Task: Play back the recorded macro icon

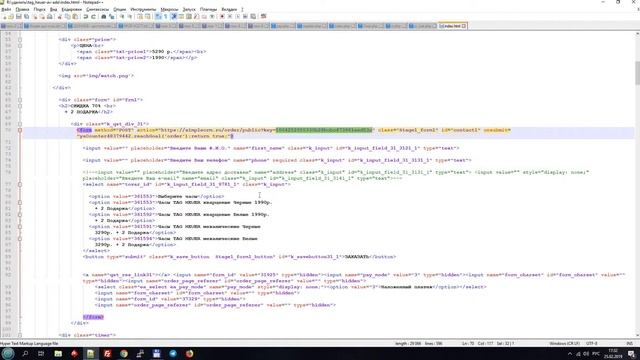Action: click(238, 17)
